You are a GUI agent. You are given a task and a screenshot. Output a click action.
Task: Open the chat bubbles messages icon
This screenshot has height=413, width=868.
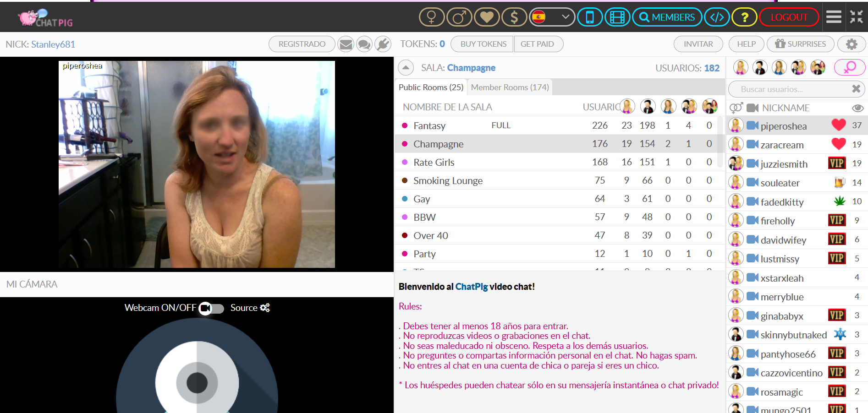tap(364, 44)
